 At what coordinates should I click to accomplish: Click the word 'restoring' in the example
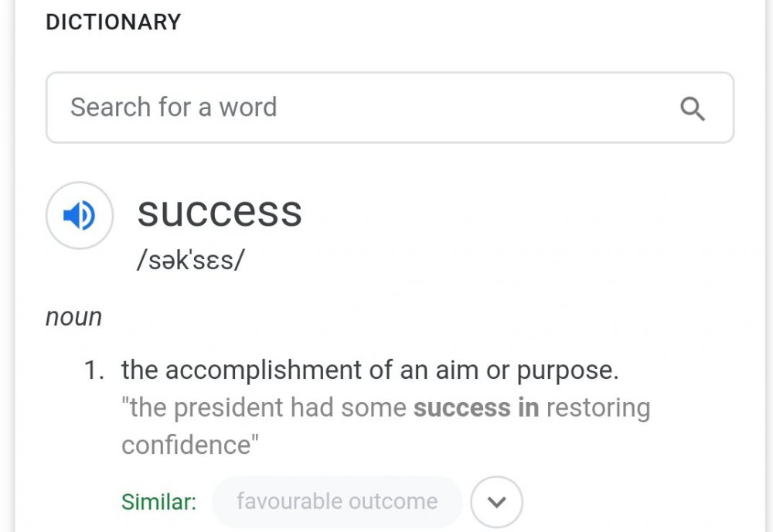[598, 408]
